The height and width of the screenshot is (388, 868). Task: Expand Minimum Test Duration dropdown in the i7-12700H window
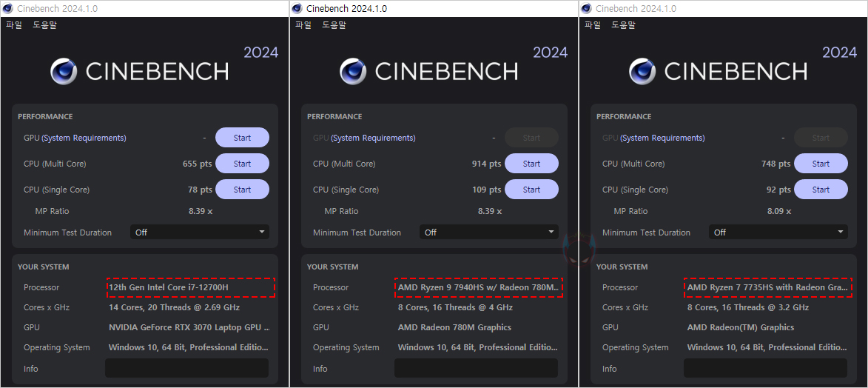(x=200, y=233)
